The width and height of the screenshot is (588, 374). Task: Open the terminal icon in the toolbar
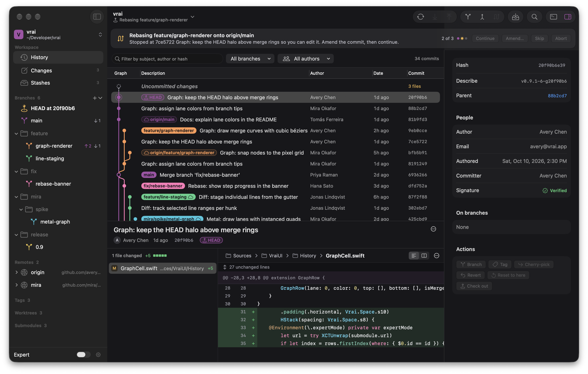pyautogui.click(x=553, y=17)
